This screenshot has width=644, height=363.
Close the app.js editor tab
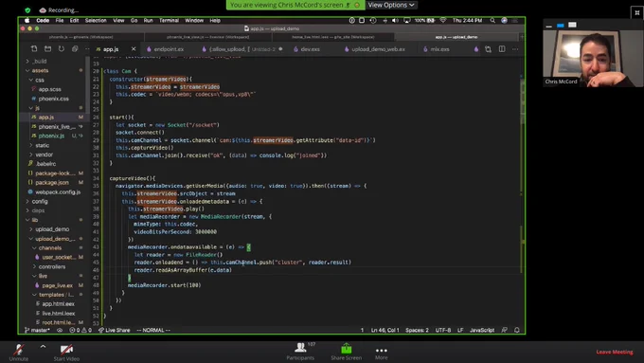(x=134, y=49)
